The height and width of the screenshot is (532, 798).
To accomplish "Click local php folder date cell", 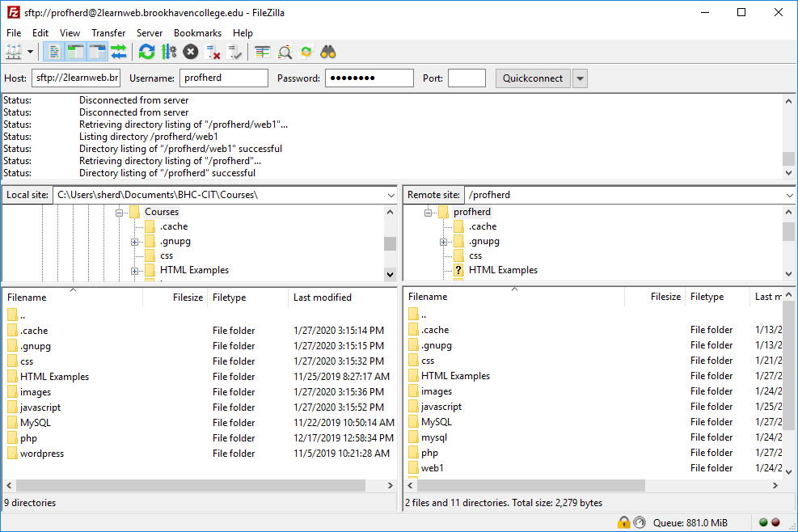I will click(x=344, y=438).
